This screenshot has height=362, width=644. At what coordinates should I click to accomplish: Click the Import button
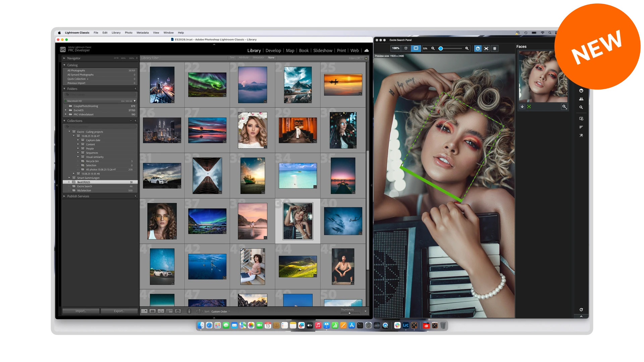[x=80, y=311]
